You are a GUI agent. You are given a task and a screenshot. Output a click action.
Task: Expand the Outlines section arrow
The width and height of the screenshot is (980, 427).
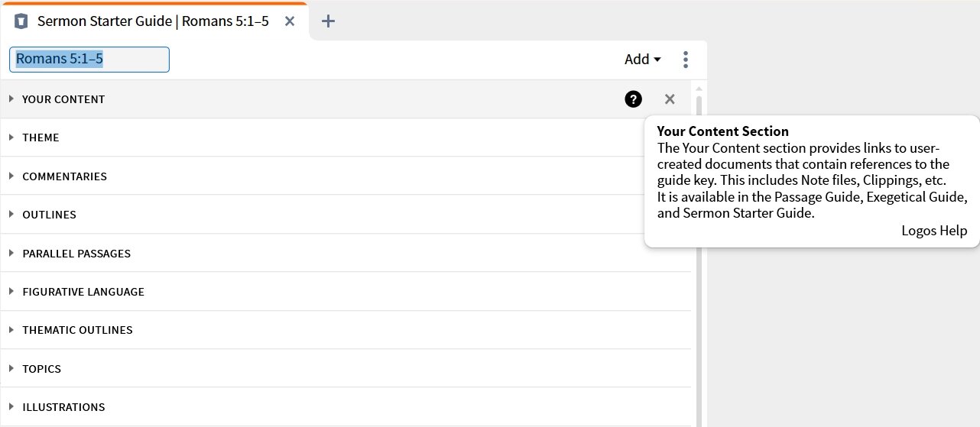click(x=11, y=215)
